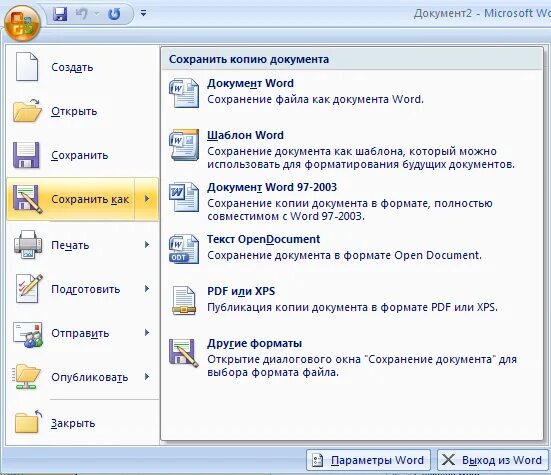Image resolution: width=551 pixels, height=475 pixels.
Task: Select the Закрыть menu label
Action: click(x=73, y=423)
